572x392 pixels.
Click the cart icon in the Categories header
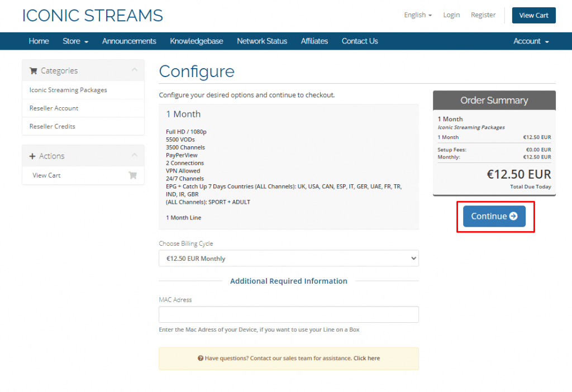click(x=33, y=70)
